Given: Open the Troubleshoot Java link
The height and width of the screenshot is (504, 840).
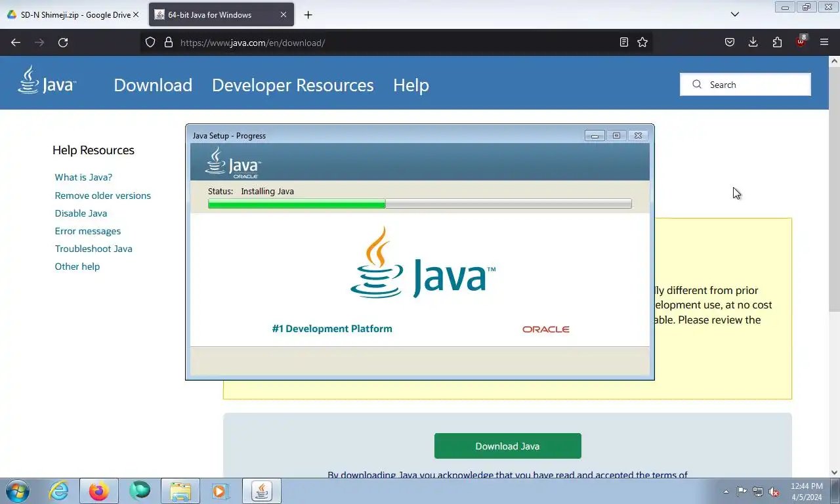Looking at the screenshot, I should 93,249.
